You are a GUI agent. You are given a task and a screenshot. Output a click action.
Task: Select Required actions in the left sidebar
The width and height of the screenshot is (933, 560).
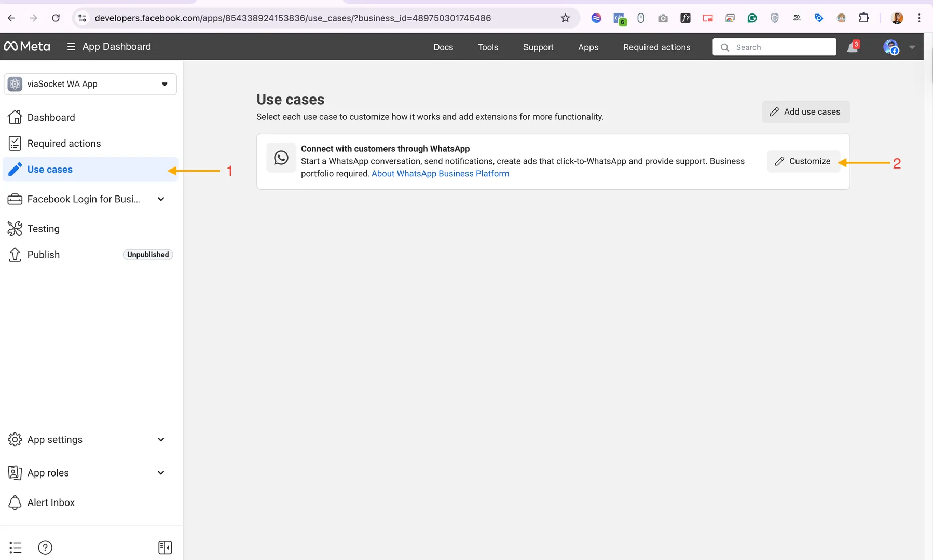(x=64, y=143)
